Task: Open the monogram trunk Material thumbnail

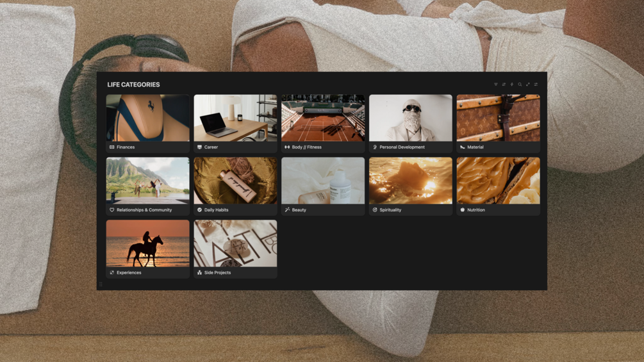Action: [x=498, y=118]
